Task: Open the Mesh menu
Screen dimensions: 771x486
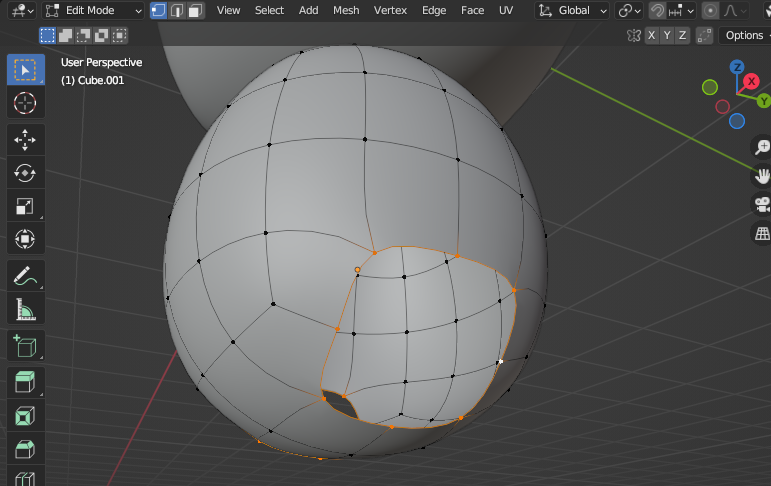Action: [346, 10]
